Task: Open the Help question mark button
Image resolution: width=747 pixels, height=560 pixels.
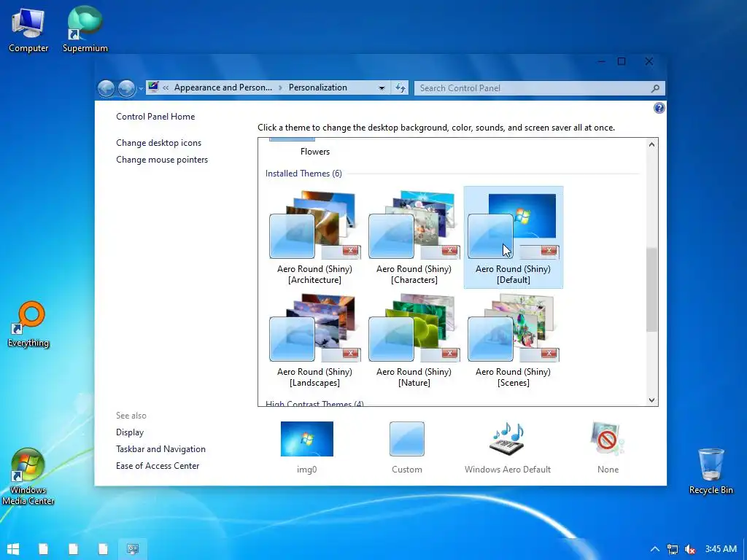Action: click(659, 108)
